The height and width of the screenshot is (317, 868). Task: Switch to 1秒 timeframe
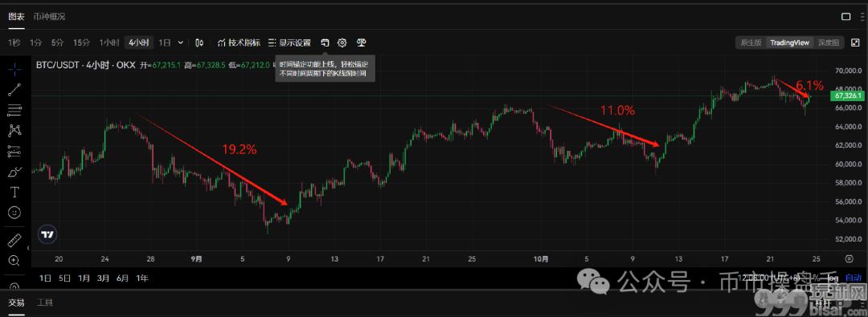pos(14,43)
